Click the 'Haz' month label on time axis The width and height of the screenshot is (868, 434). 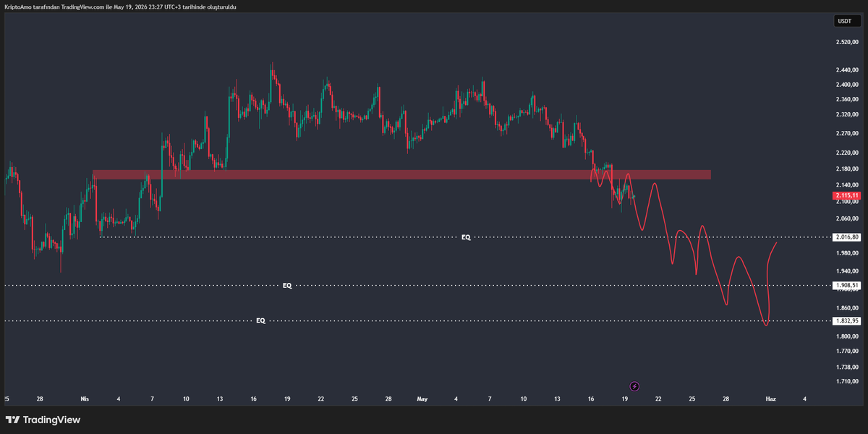point(771,399)
